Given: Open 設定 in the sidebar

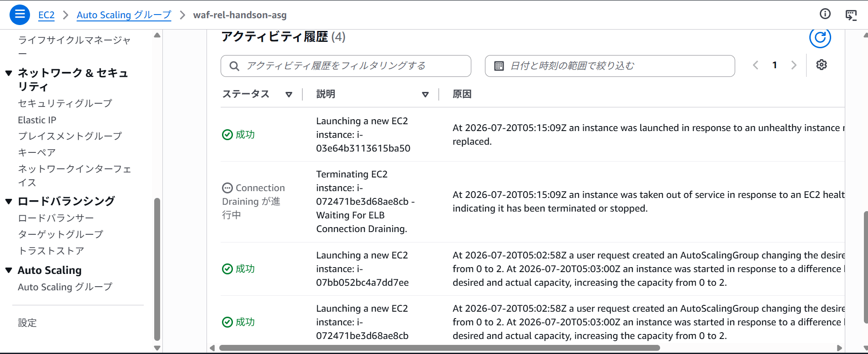Looking at the screenshot, I should point(27,323).
